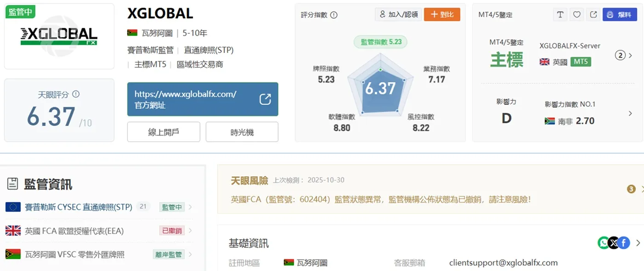Screen dimensions: 644x271
Task: Click the UK flag beside 英國 MT5
Action: tap(545, 62)
